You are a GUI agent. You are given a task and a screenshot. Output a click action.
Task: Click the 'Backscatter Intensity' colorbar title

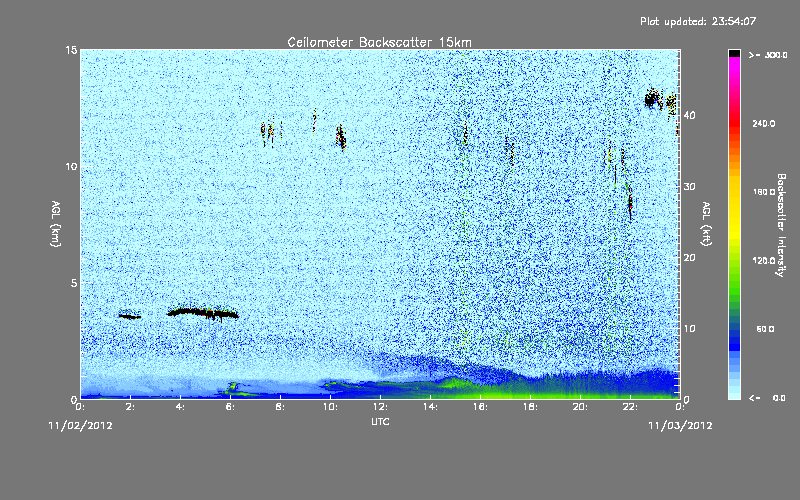coord(781,225)
